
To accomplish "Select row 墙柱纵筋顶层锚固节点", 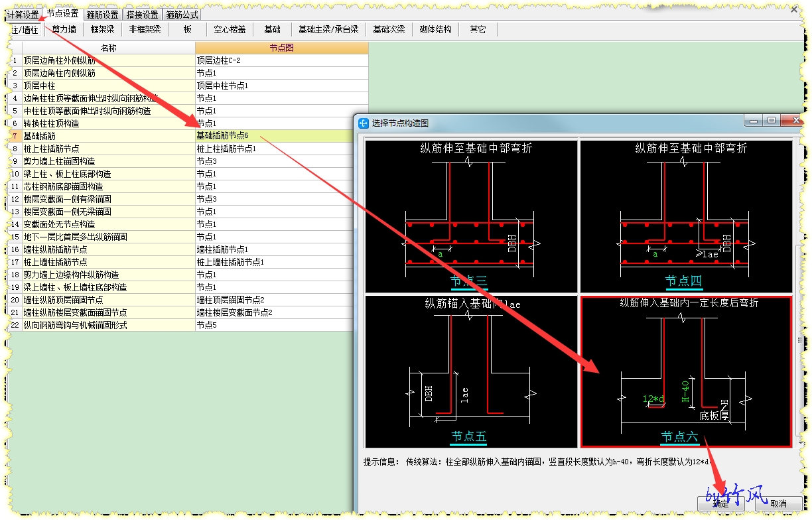I will (x=109, y=300).
